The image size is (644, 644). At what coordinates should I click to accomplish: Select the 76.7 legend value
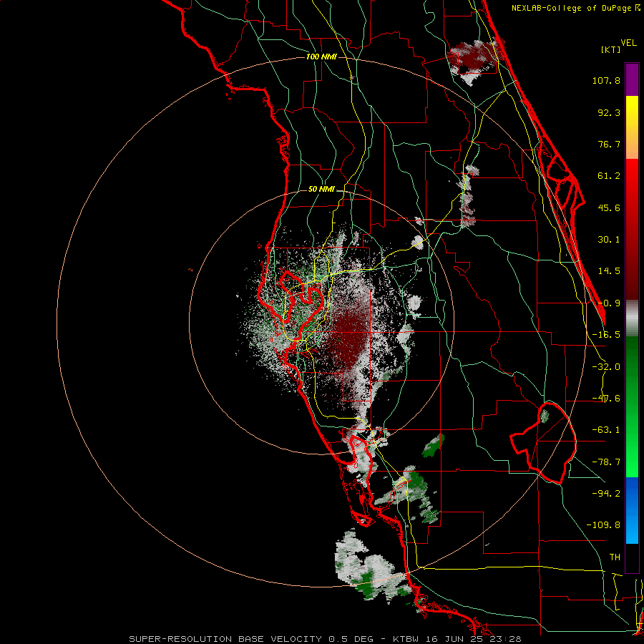tap(609, 144)
